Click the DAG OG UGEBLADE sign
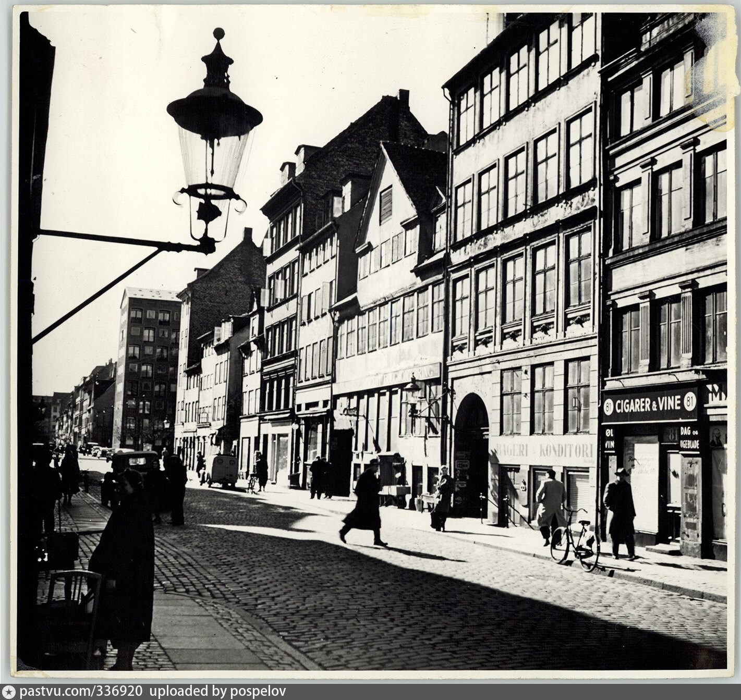 [689, 439]
